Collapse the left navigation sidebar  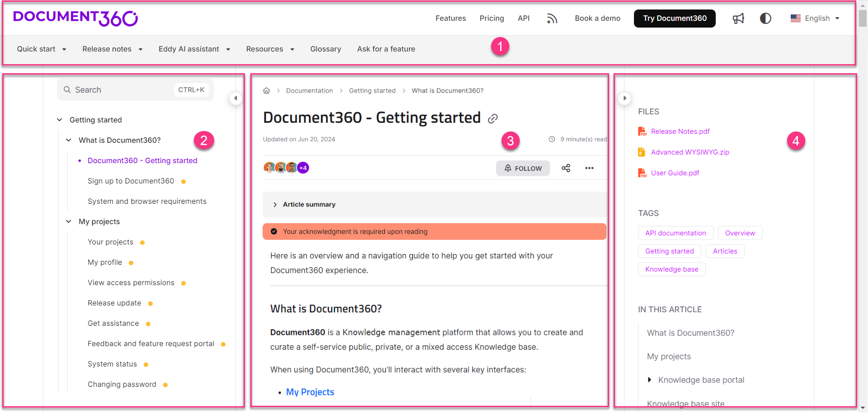pyautogui.click(x=236, y=98)
